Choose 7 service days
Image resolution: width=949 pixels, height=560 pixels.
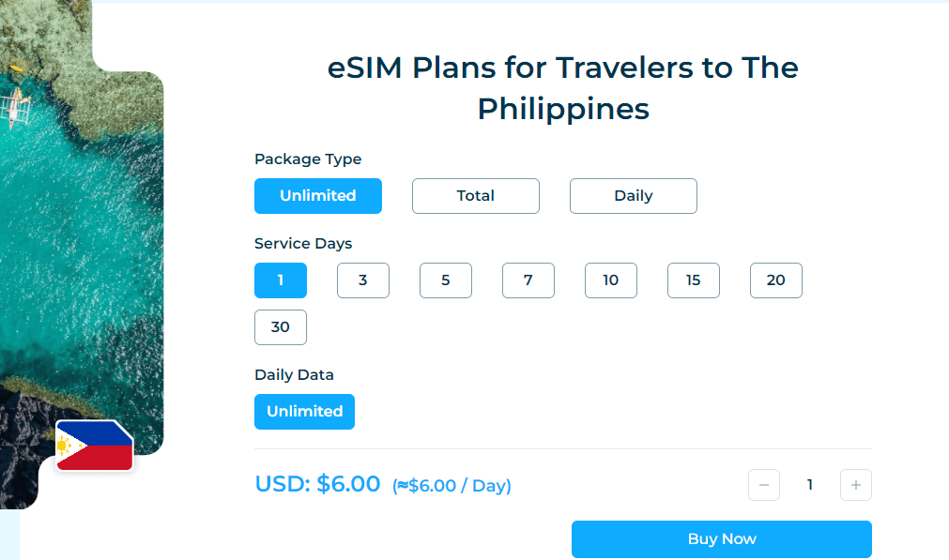(x=528, y=280)
